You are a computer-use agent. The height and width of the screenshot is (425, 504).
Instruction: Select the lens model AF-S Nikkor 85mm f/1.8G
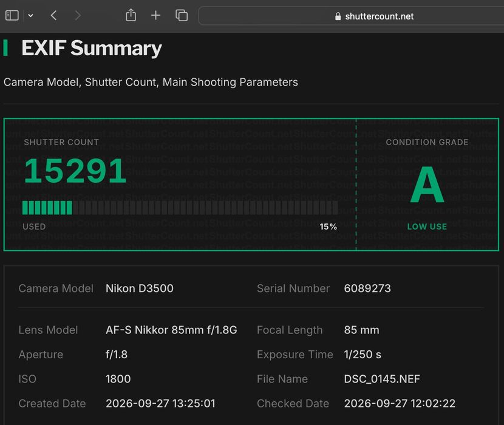pyautogui.click(x=171, y=330)
